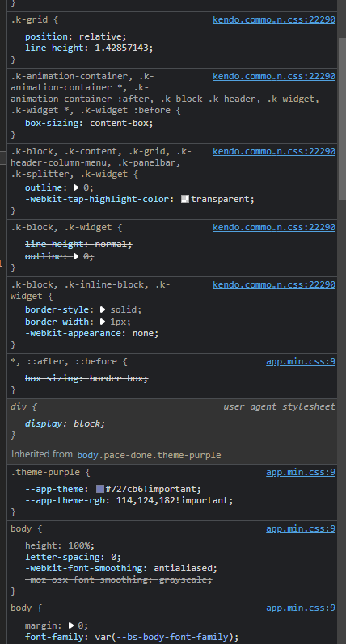Image resolution: width=346 pixels, height=644 pixels.
Task: Edit the line-height 1.42857143 value
Action: (x=123, y=48)
